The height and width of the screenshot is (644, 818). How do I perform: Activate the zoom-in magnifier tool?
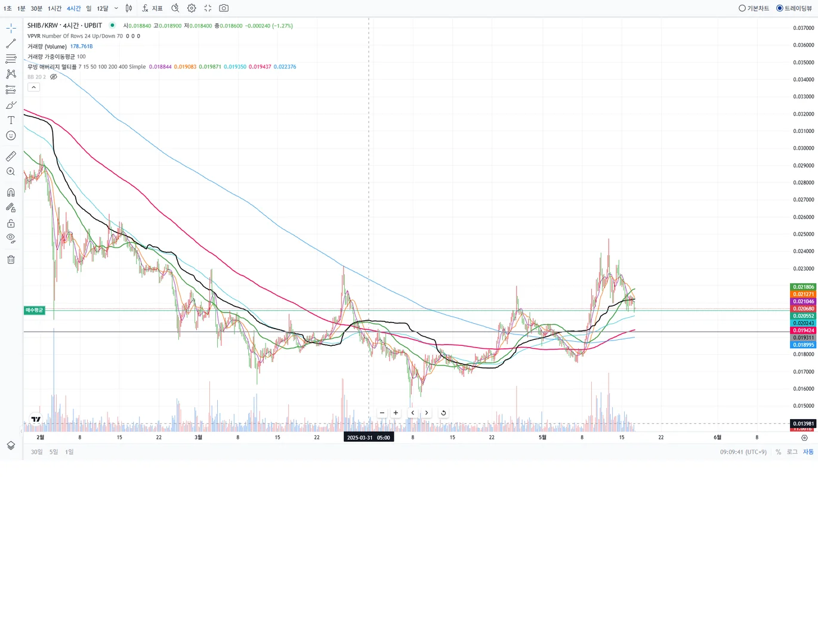coord(11,172)
